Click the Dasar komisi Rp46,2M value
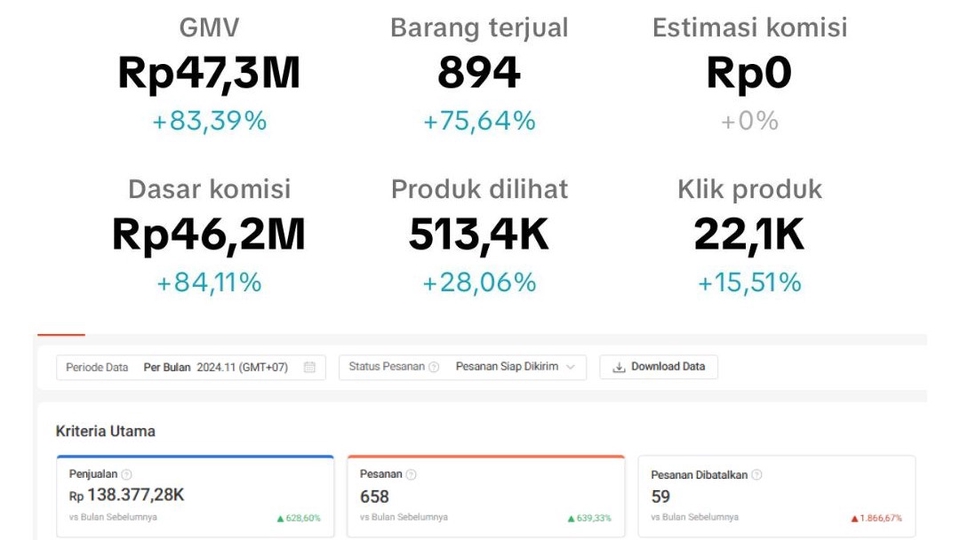The image size is (960, 540). coord(209,234)
